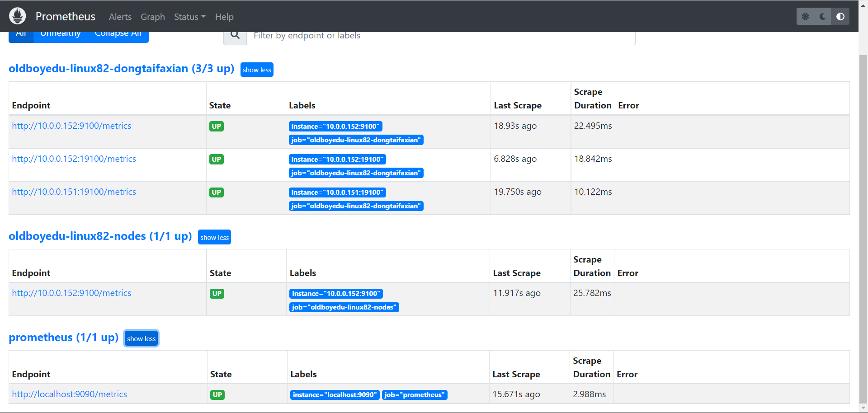Focus the filter by endpoint or labels field
The width and height of the screenshot is (868, 413).
tap(440, 36)
